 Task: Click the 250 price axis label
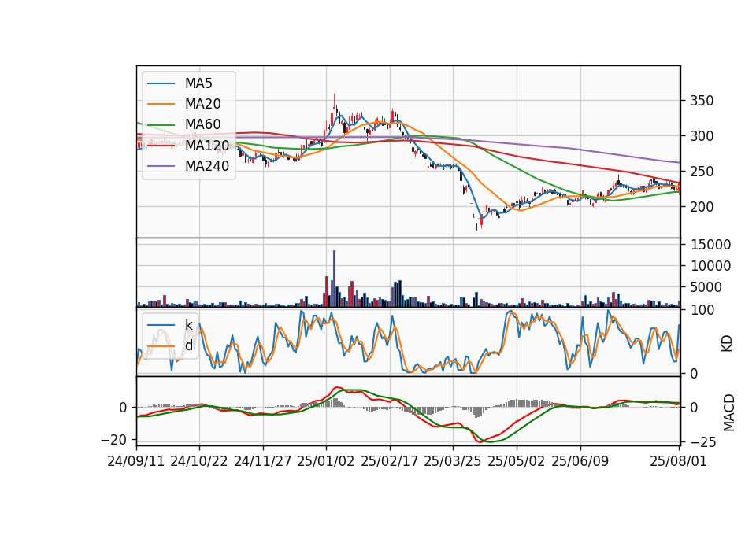click(x=702, y=172)
